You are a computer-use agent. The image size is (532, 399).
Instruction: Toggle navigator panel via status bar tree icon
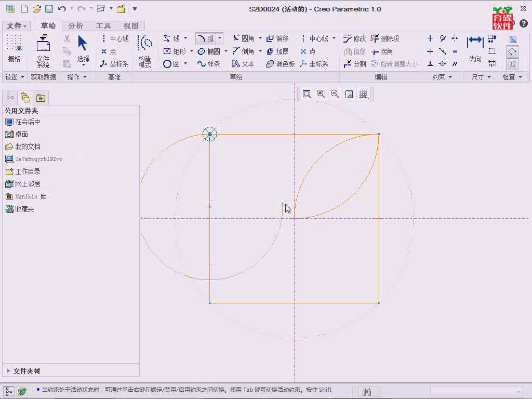pyautogui.click(x=9, y=391)
